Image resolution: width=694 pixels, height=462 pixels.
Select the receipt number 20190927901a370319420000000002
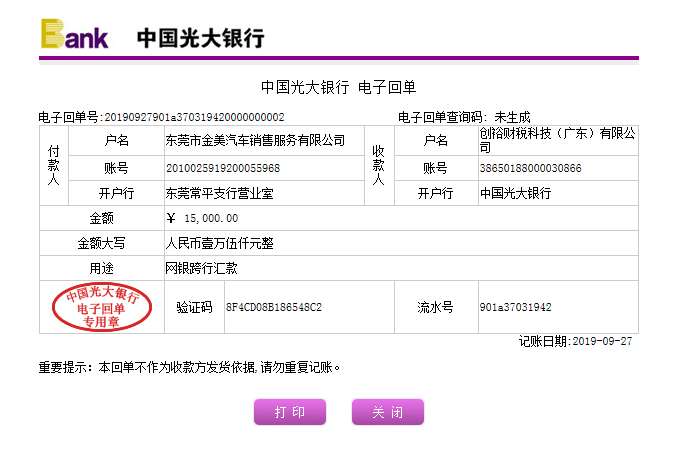194,117
